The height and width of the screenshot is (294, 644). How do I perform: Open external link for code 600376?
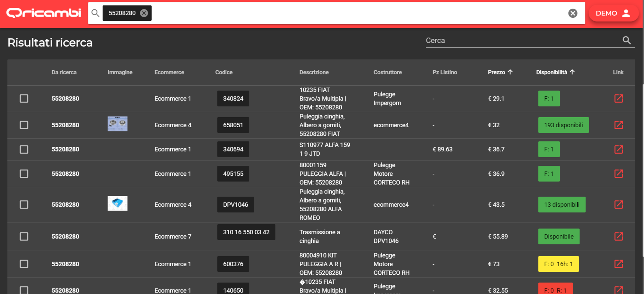(x=619, y=264)
